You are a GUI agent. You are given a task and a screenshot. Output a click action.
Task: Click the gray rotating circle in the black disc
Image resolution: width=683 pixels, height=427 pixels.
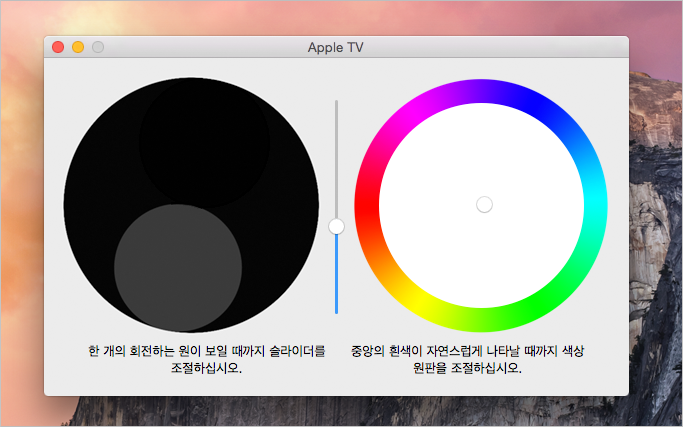pos(178,268)
